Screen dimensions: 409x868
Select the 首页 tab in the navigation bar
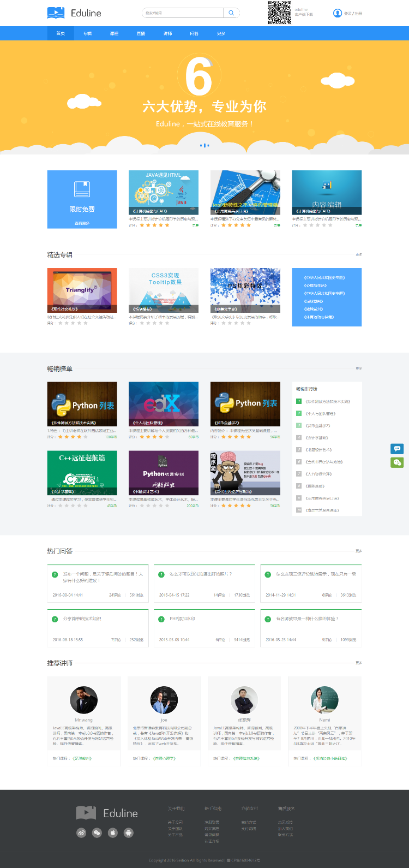click(x=61, y=33)
